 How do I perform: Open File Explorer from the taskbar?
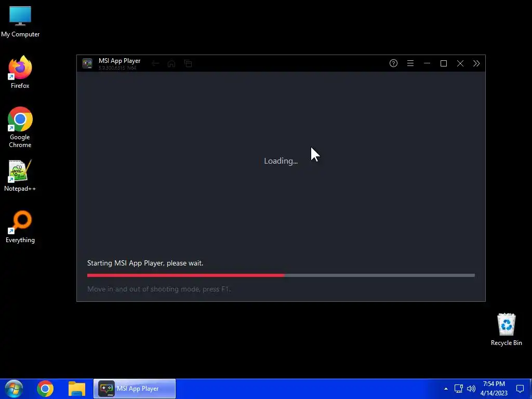(x=77, y=389)
